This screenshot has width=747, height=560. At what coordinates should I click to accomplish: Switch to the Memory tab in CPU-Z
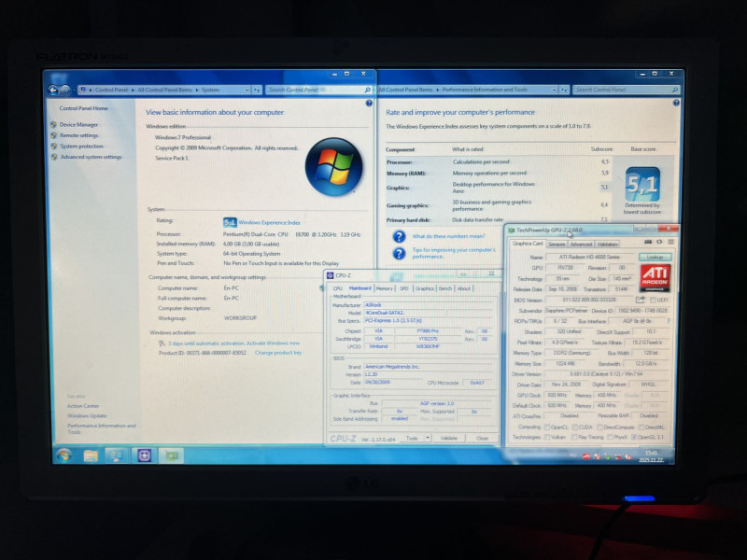point(384,288)
